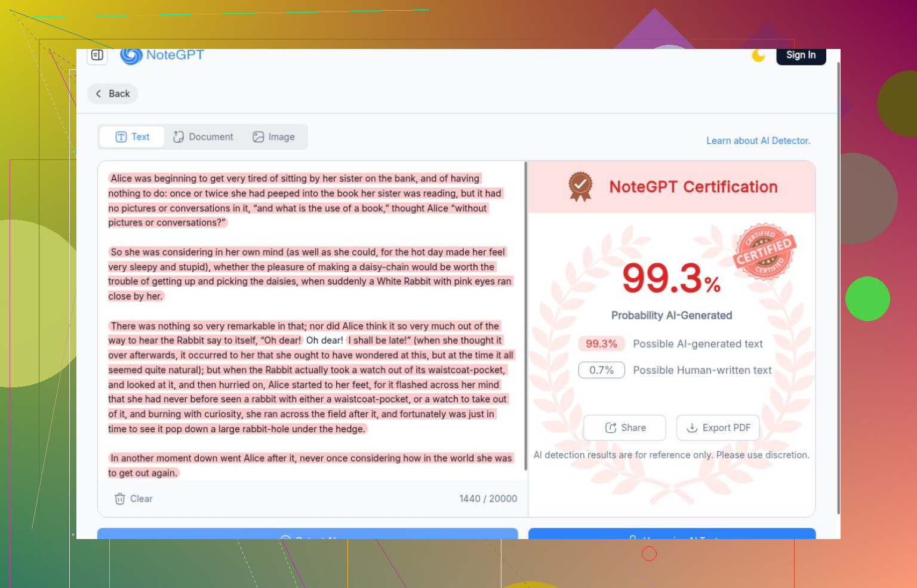Click the NoteGPT Certification heading
Viewport: 917px width, 588px height.
tap(693, 187)
